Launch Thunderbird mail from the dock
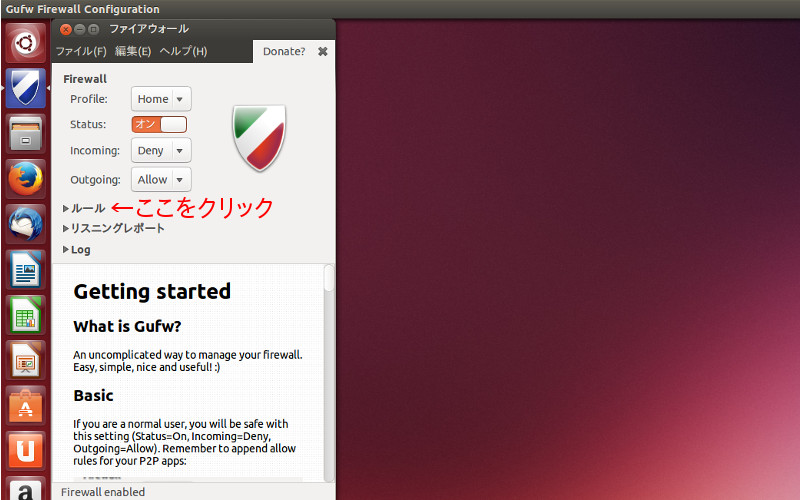 click(x=26, y=224)
